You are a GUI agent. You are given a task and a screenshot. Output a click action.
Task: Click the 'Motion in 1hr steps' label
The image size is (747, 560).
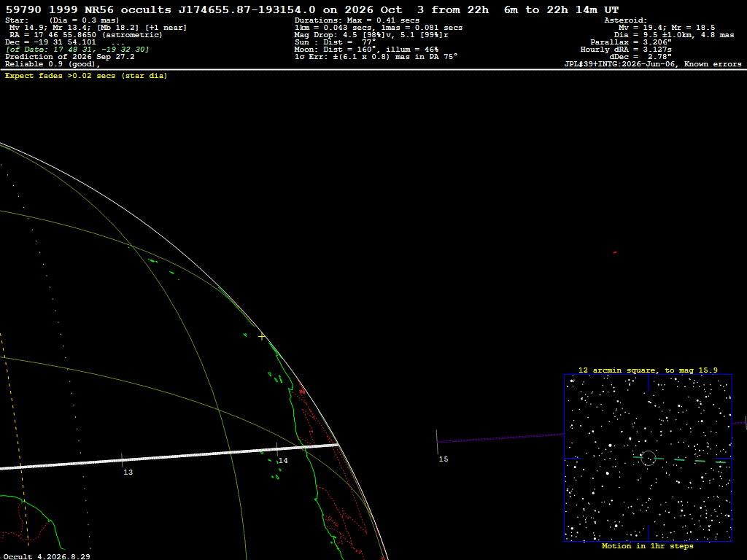click(648, 545)
